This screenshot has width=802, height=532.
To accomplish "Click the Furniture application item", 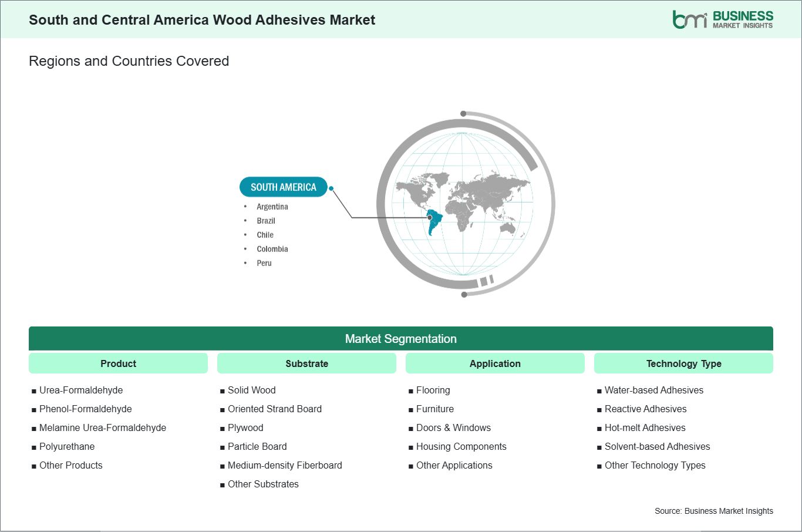I will (435, 409).
